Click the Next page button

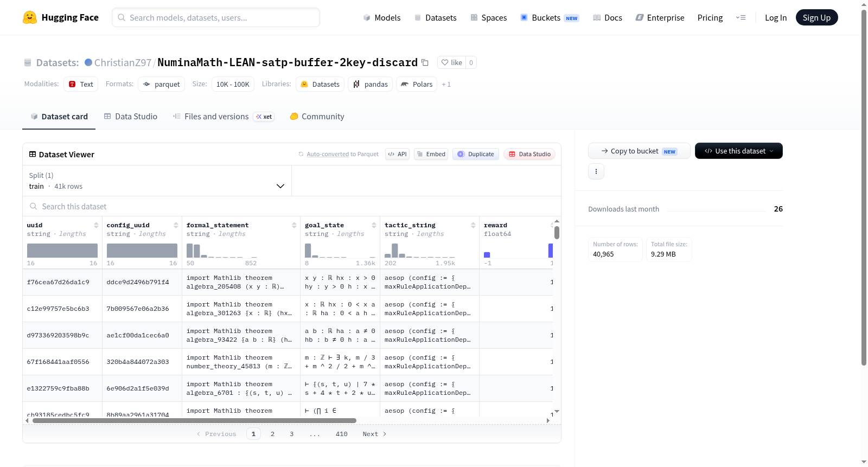[x=374, y=434]
